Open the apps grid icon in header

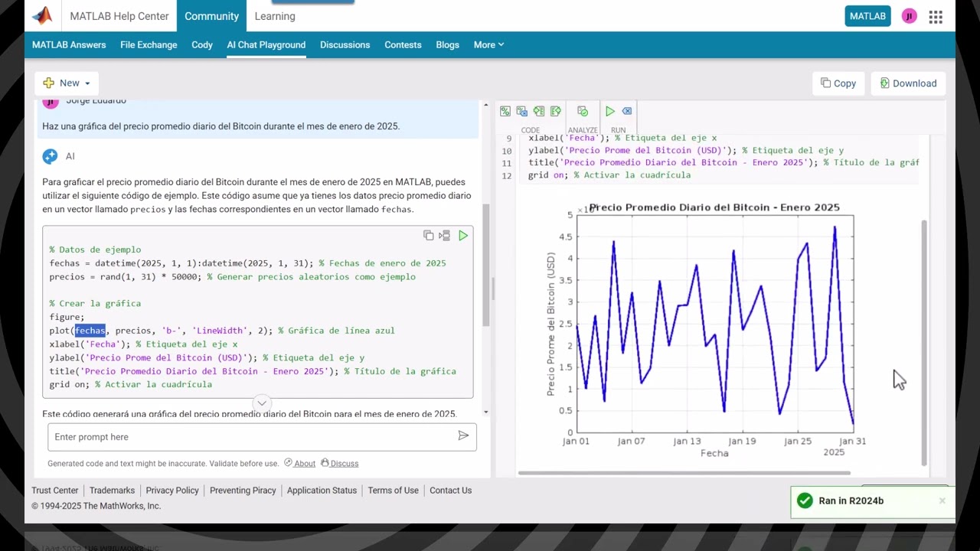[x=936, y=16]
